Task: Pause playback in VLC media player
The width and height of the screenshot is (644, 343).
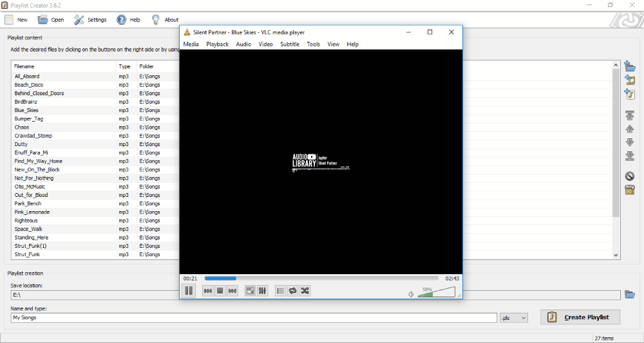Action: (189, 290)
